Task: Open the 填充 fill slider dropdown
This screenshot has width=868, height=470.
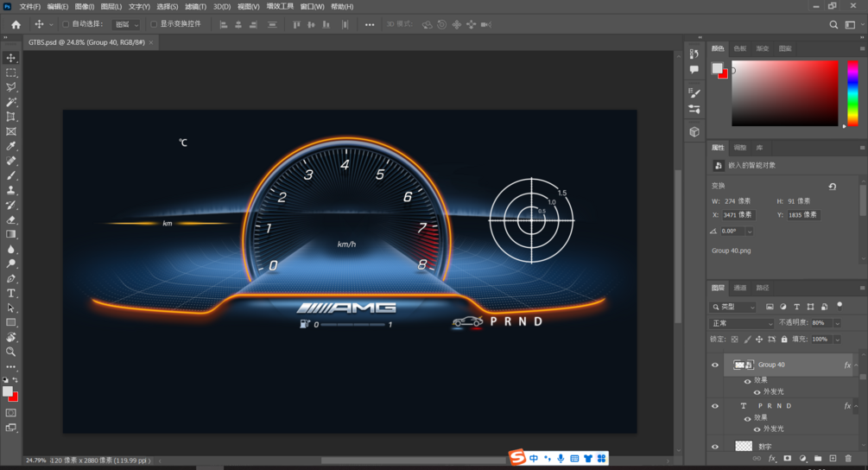Action: 837,340
